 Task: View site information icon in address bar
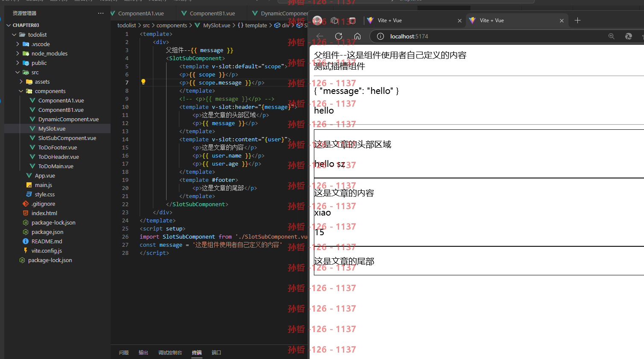point(380,36)
